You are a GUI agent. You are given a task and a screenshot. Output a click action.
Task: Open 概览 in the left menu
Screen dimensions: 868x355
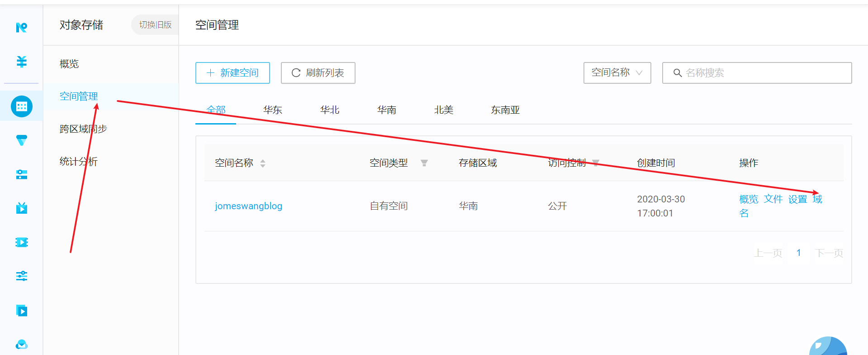click(x=69, y=64)
